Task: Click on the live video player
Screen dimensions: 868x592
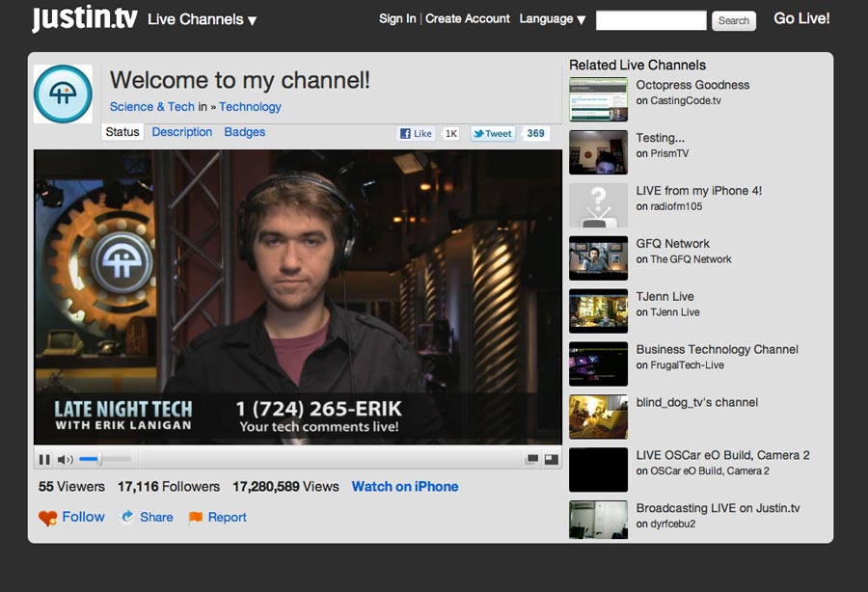Action: (x=298, y=297)
